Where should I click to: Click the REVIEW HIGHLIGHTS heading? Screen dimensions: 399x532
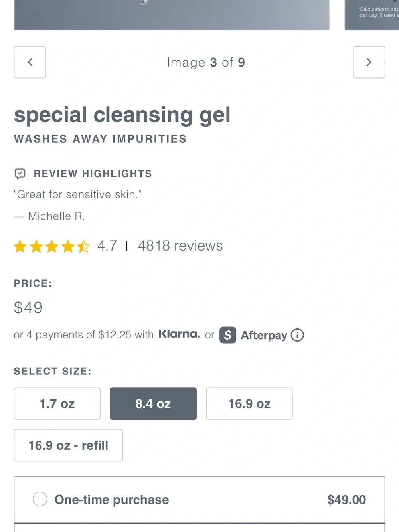click(x=93, y=174)
